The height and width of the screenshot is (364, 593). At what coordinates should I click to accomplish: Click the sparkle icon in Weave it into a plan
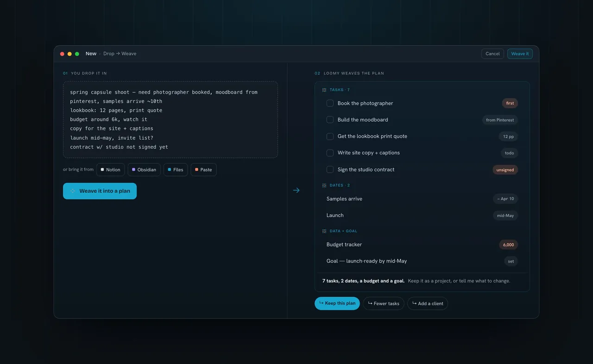(73, 191)
